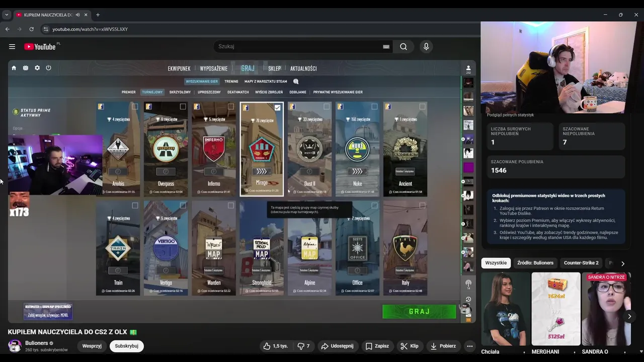
Task: Click the thumbs up like icon
Action: [x=267, y=346]
